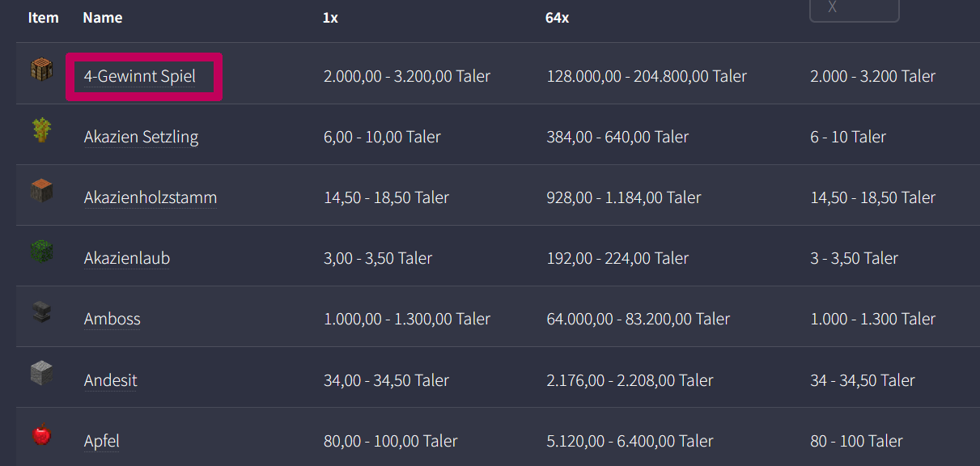Image resolution: width=980 pixels, height=466 pixels.
Task: Open the Andesit item link
Action: (x=111, y=379)
